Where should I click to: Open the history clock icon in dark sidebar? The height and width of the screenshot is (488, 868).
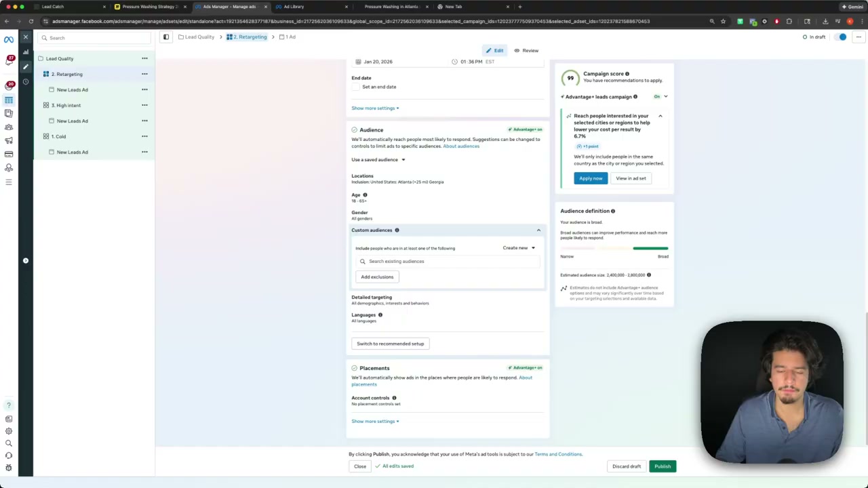(x=26, y=81)
